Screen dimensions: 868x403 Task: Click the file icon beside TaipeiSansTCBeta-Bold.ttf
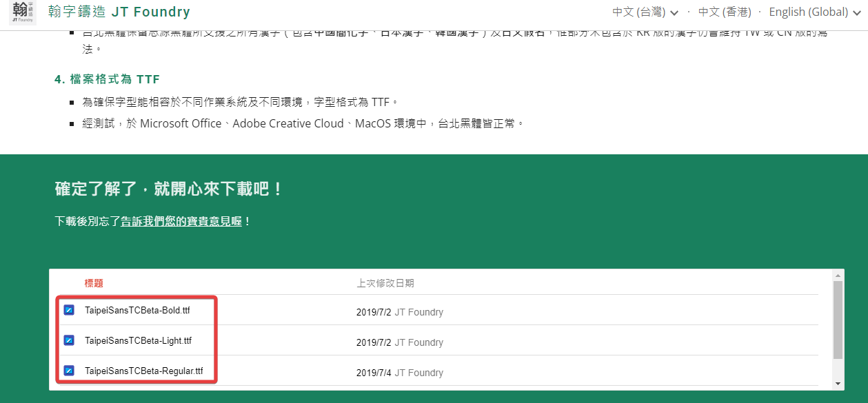[69, 310]
